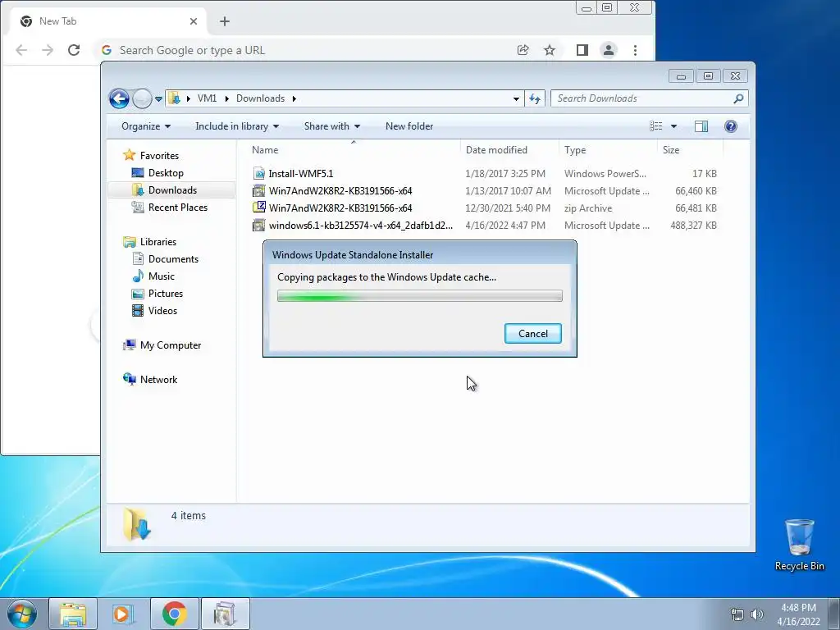Click New folder in the toolbar
840x630 pixels.
(409, 126)
